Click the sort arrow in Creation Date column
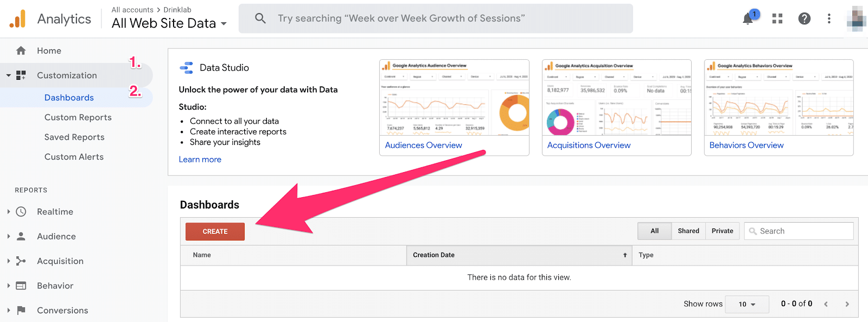The height and width of the screenshot is (322, 868). (625, 255)
